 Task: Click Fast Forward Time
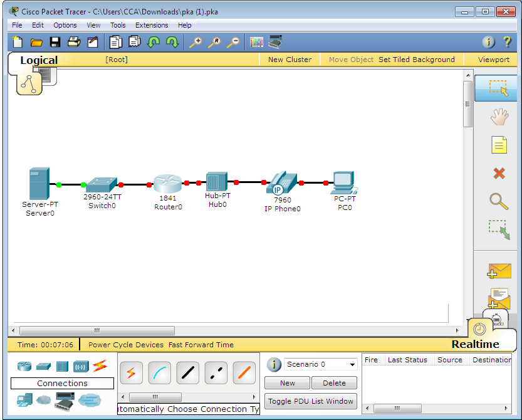pyautogui.click(x=201, y=345)
